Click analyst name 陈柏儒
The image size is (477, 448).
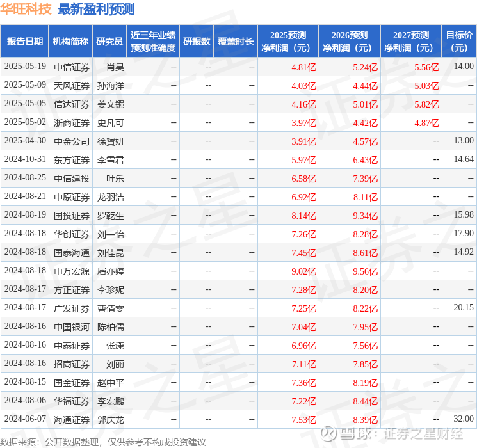[x=111, y=327]
